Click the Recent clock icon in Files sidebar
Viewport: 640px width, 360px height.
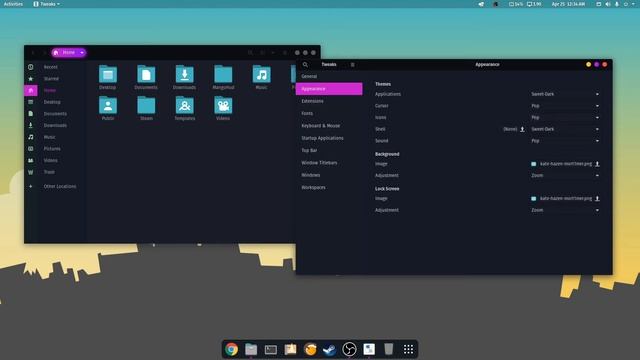click(x=31, y=67)
